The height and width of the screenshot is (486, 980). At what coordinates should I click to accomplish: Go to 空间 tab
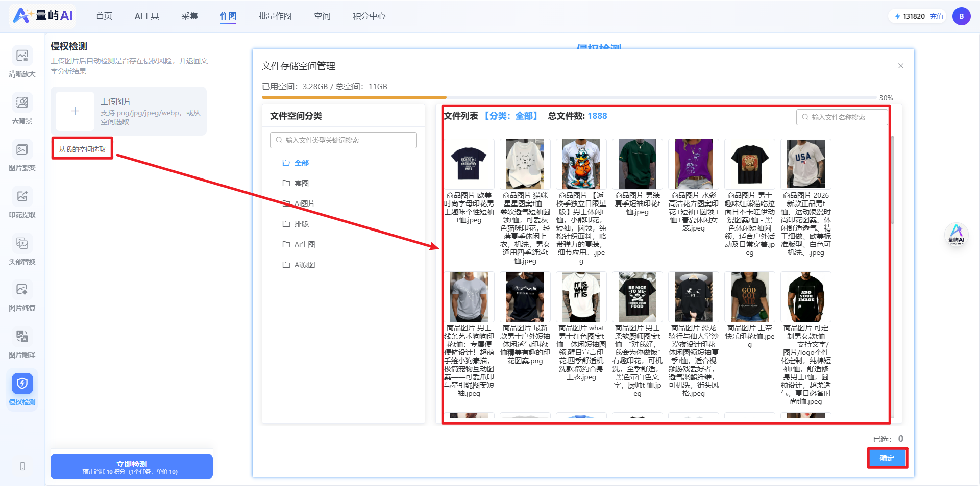click(x=322, y=16)
